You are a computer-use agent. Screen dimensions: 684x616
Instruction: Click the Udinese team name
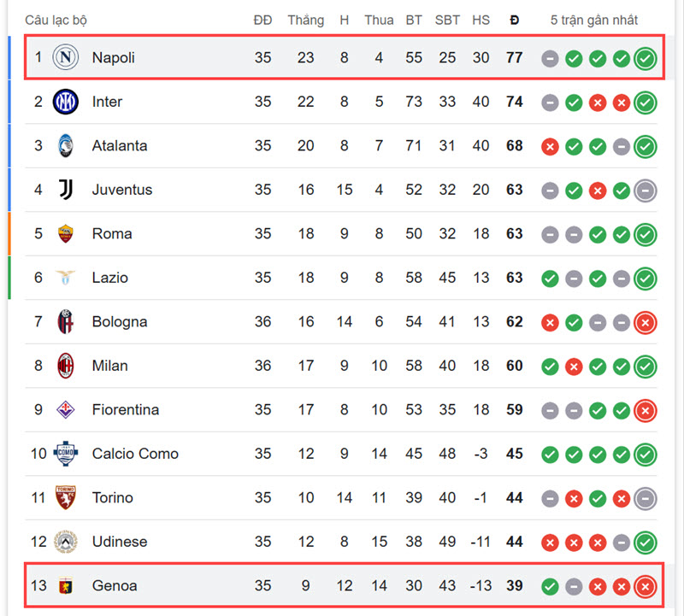click(120, 542)
